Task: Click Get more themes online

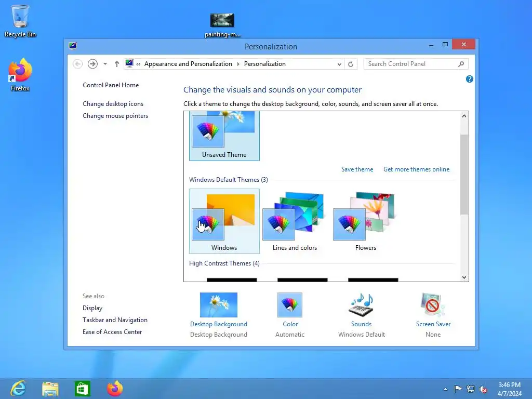Action: (416, 169)
